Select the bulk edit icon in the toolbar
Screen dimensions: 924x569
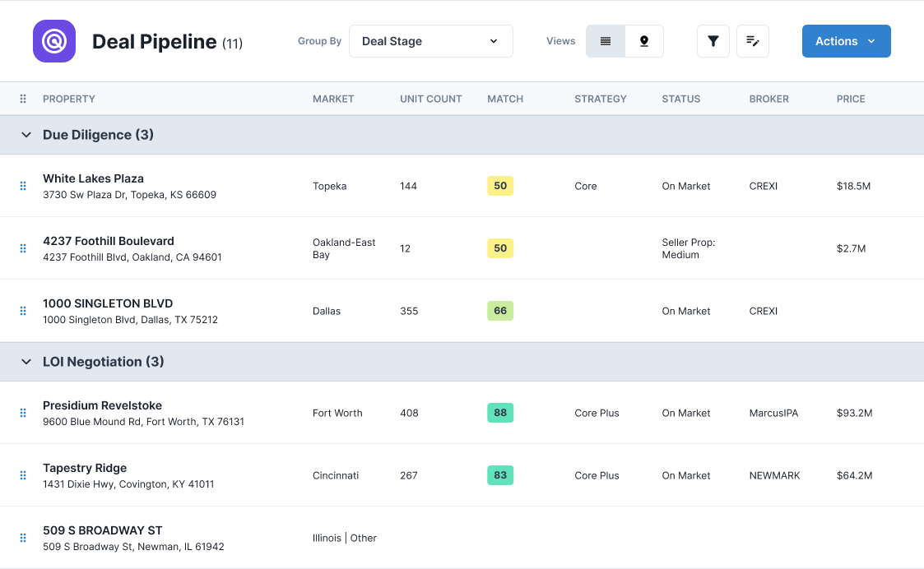(752, 40)
